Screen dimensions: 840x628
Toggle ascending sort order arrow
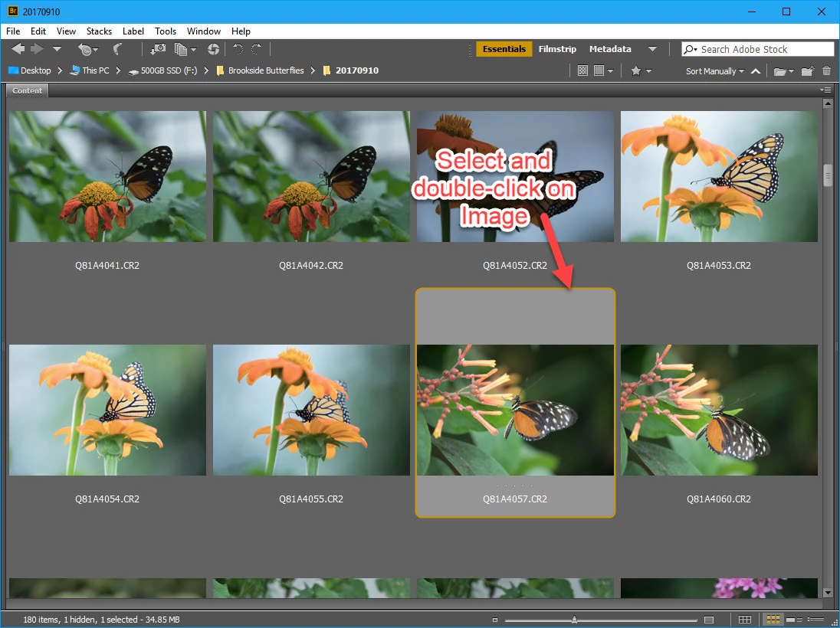click(756, 70)
